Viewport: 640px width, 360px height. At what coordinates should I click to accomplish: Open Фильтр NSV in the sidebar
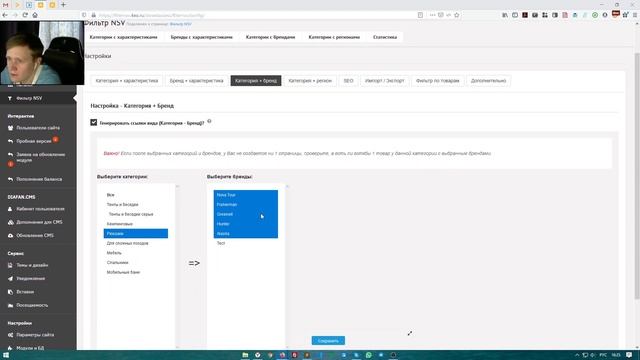29,98
